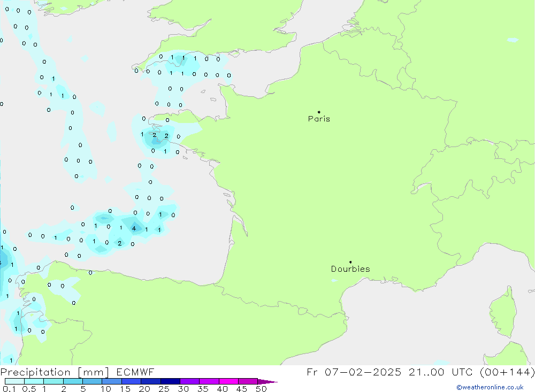Click the legend value 25
Image resolution: width=535 pixels, height=392 pixels.
(x=164, y=389)
